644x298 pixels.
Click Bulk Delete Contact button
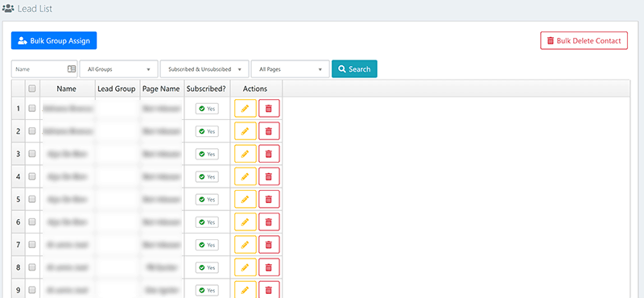click(x=584, y=41)
